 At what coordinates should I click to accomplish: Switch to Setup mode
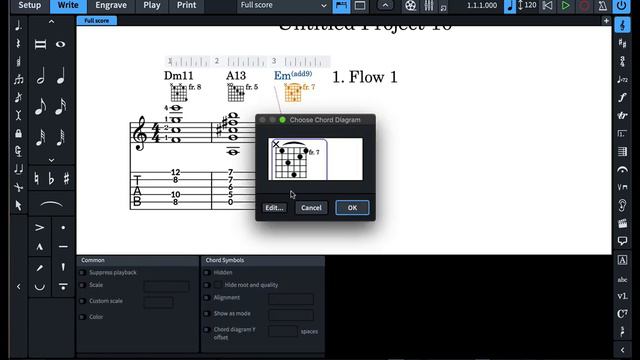tap(29, 5)
